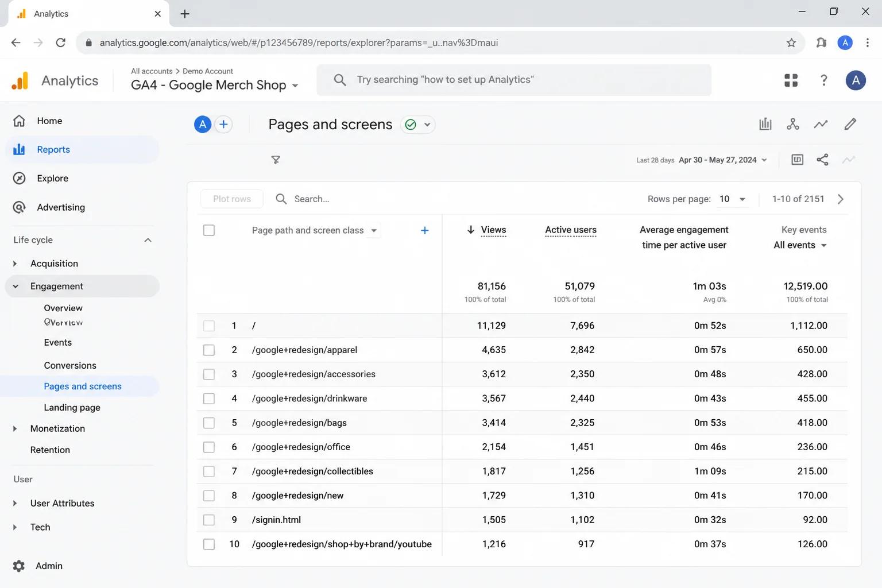Open the All events key events dropdown
882x588 pixels.
pyautogui.click(x=800, y=245)
